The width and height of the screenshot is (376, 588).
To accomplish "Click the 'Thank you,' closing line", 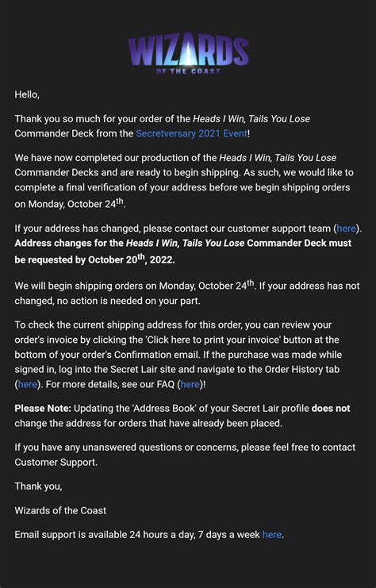I will 38,486.
